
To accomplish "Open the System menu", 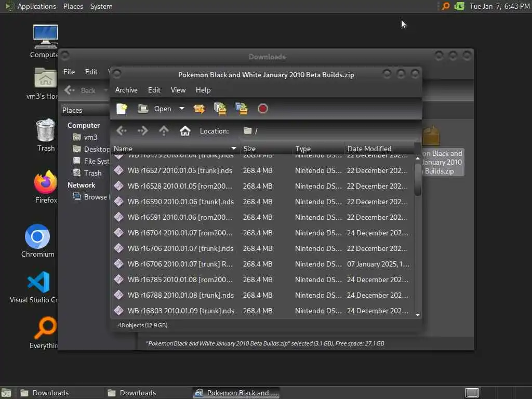I will pyautogui.click(x=101, y=6).
